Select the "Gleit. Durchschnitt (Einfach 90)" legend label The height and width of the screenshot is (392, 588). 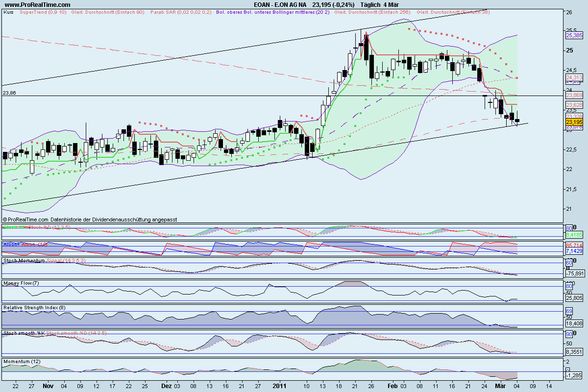(108, 11)
